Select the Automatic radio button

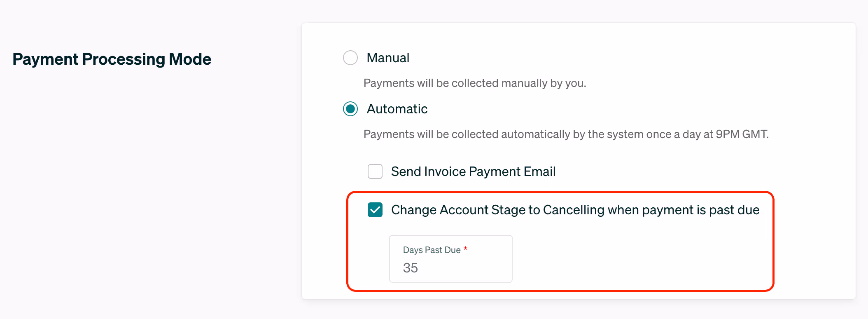point(350,109)
